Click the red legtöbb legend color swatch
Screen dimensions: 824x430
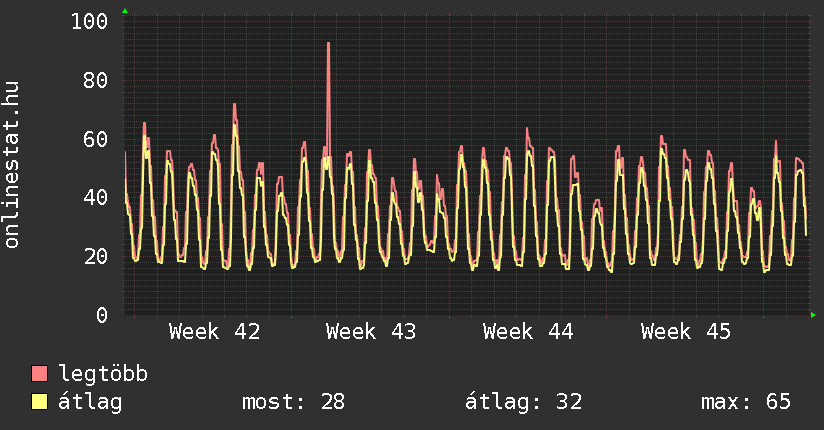[40, 374]
